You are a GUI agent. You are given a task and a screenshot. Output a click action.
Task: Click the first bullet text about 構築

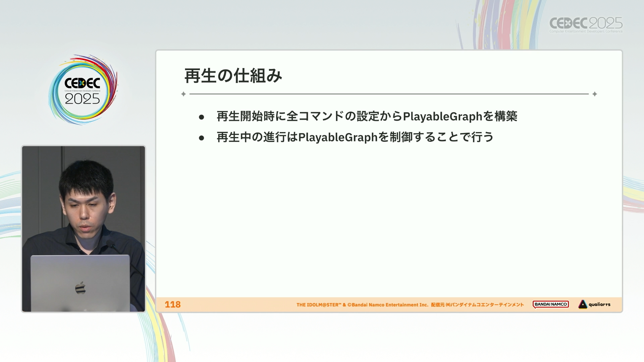367,116
